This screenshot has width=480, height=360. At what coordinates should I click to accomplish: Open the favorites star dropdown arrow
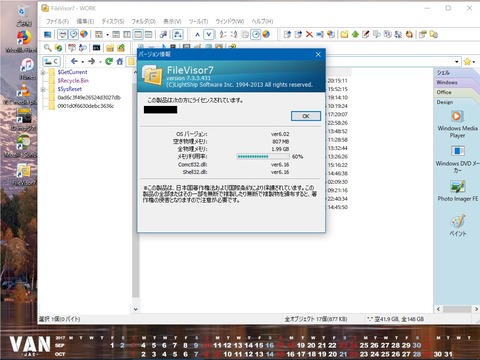tap(474, 62)
